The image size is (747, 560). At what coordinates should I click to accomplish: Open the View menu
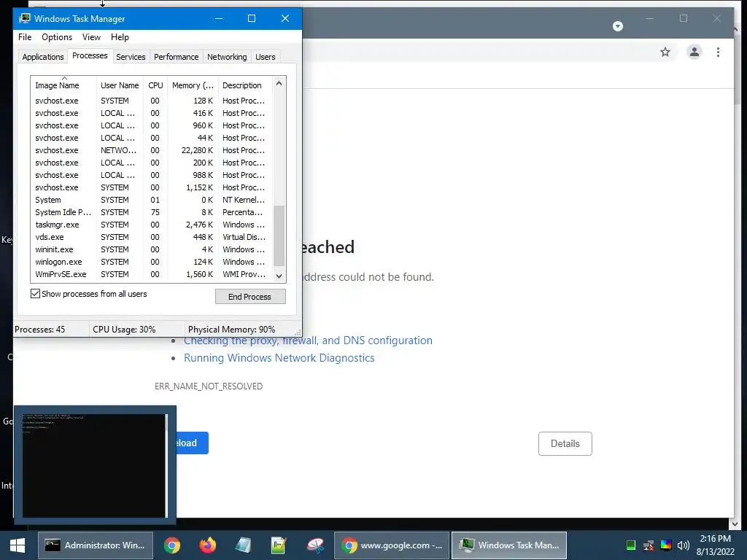point(91,37)
